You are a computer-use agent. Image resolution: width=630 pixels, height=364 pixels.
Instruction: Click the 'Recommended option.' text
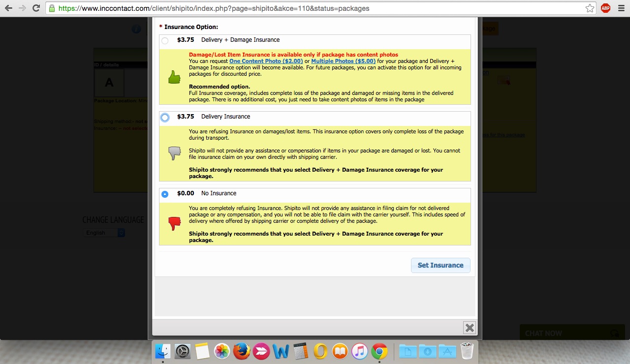[220, 87]
